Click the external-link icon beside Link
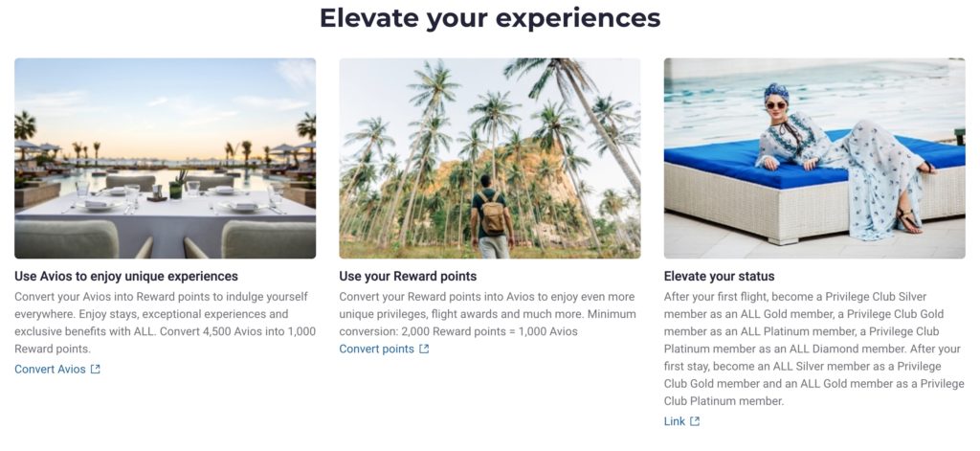Viewport: 980px width, 451px height. 695,421
